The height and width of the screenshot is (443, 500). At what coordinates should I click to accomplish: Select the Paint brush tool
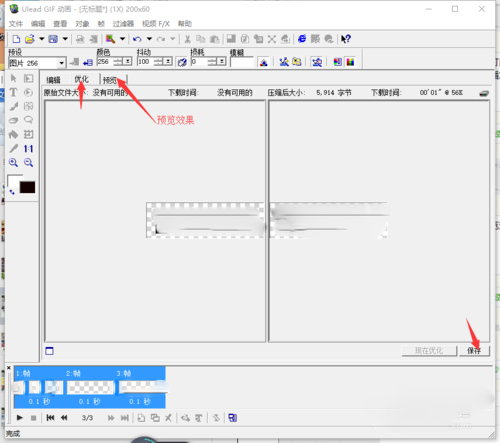pos(13,106)
